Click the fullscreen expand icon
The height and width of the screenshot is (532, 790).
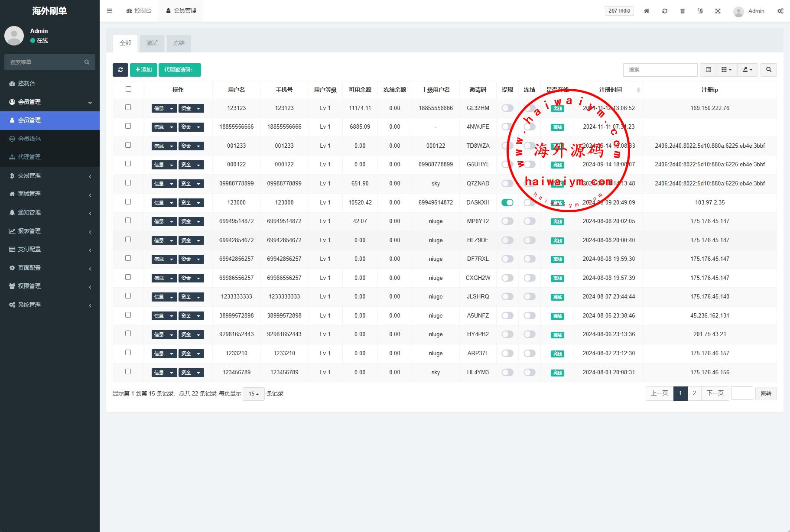(718, 11)
